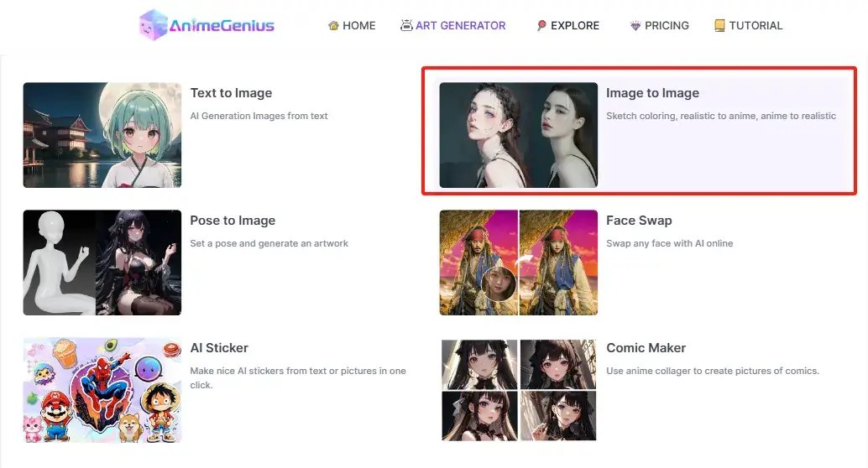Click 'AI Generation Images from text' description
This screenshot has width=868, height=468.
coord(259,117)
